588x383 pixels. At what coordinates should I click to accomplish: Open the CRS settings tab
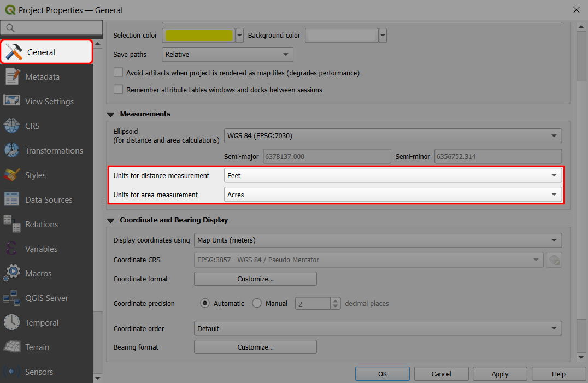click(46, 126)
